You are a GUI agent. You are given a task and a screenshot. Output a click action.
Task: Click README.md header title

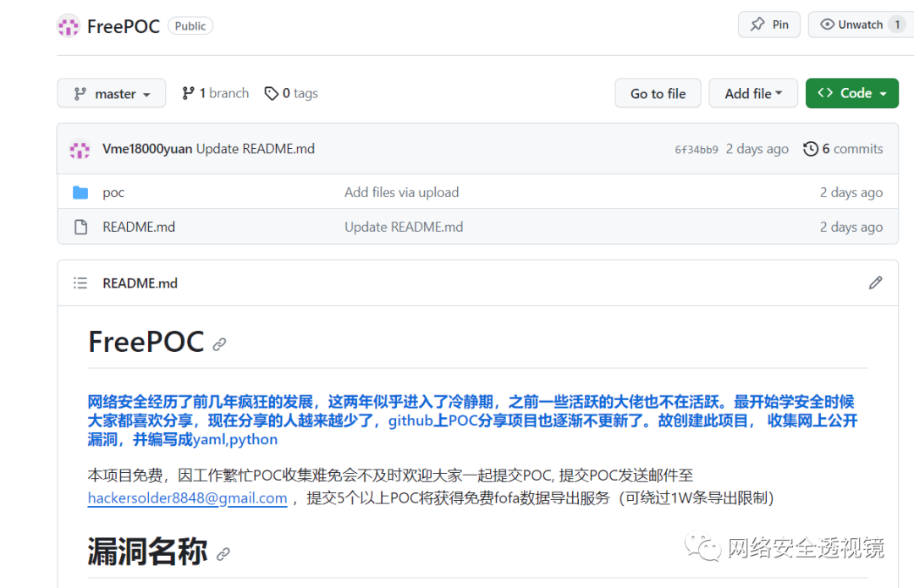[140, 283]
